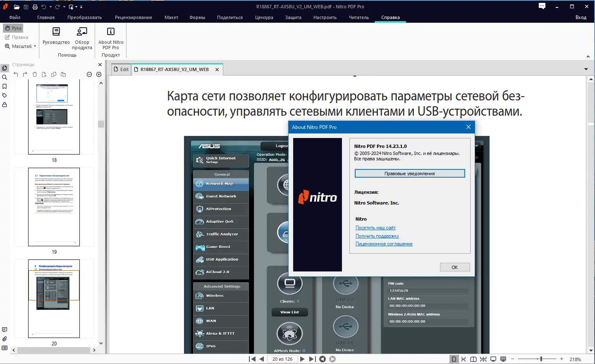Screen dimensions: 595x364
Task: Open the search panel in the left sidebar
Action: click(x=5, y=77)
